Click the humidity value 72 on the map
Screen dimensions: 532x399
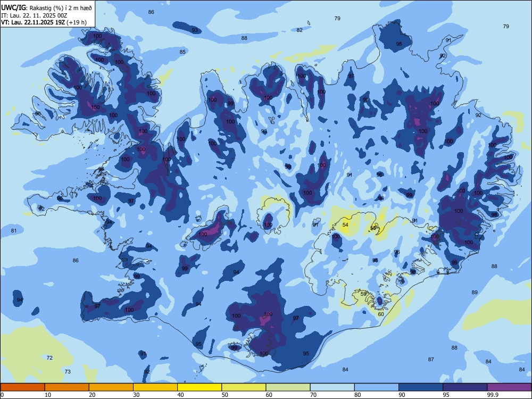pos(49,358)
